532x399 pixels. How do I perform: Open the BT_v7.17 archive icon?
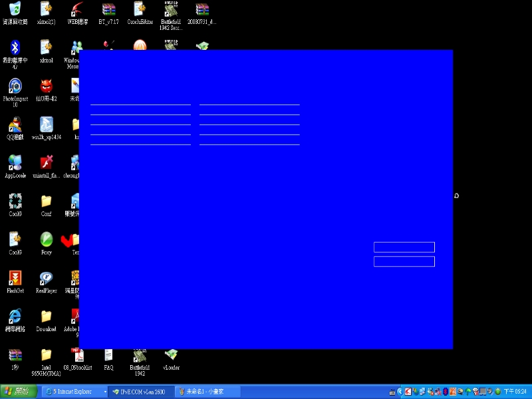(x=108, y=10)
